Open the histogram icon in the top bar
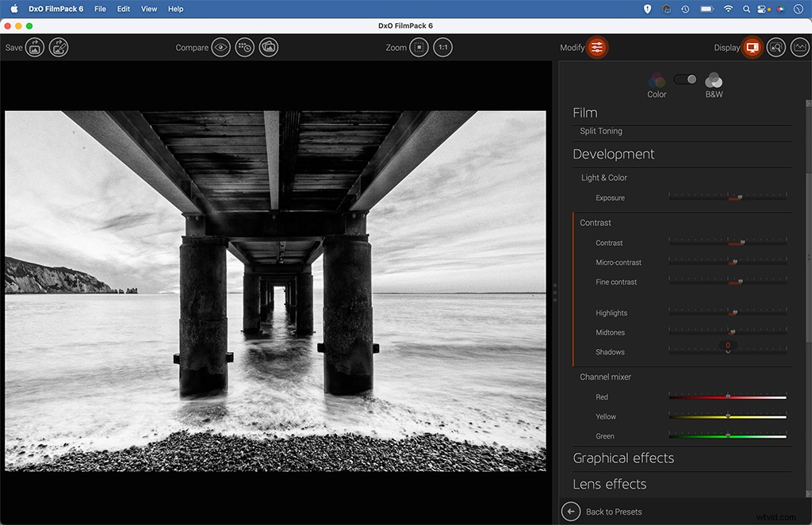The width and height of the screenshot is (812, 525). tap(799, 47)
